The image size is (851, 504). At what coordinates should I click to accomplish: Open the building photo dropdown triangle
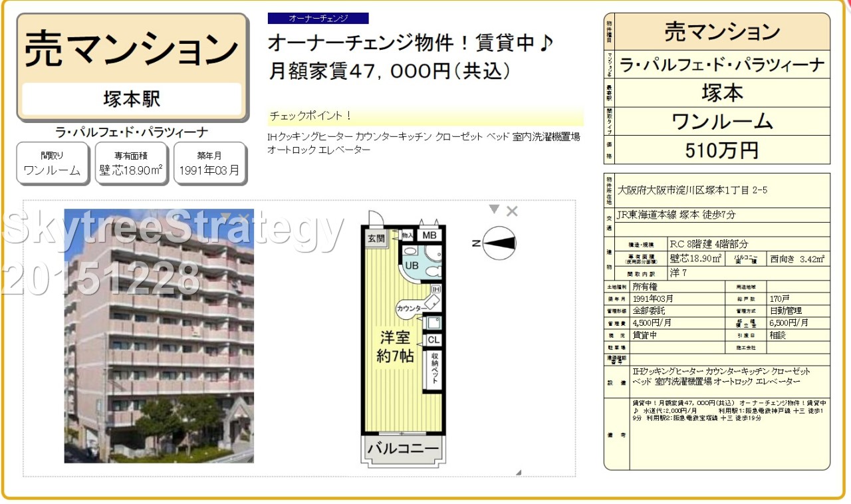[227, 216]
